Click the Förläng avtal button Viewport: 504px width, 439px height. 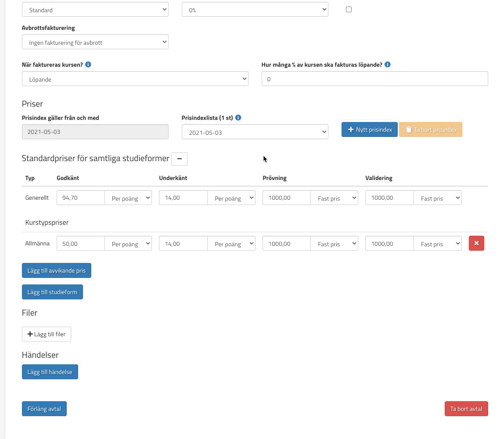[44, 409]
